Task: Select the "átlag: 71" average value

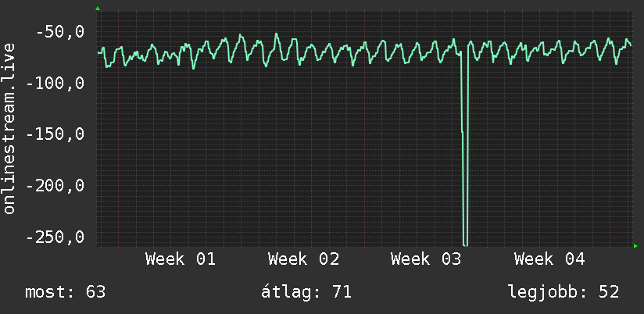Action: point(306,292)
